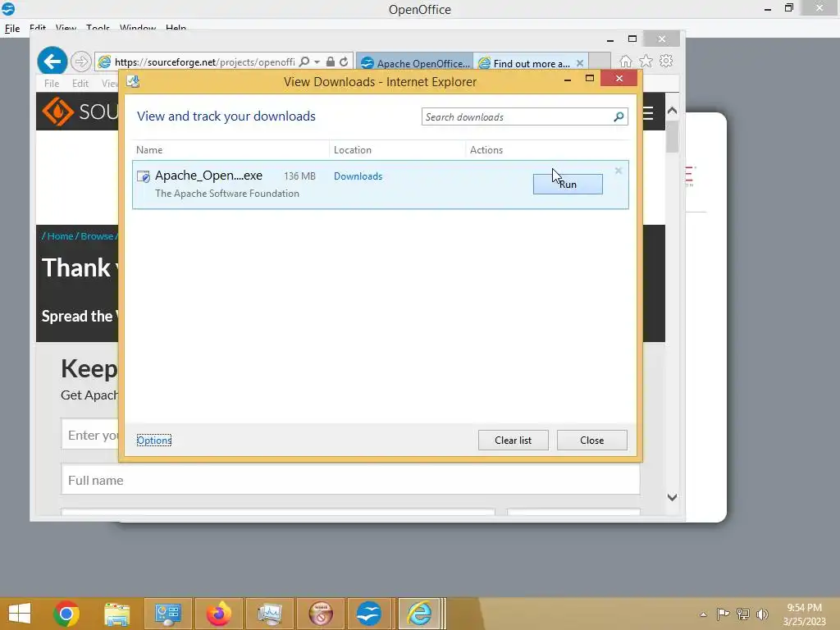This screenshot has width=840, height=630.
Task: Click the Full name input field
Action: click(350, 480)
